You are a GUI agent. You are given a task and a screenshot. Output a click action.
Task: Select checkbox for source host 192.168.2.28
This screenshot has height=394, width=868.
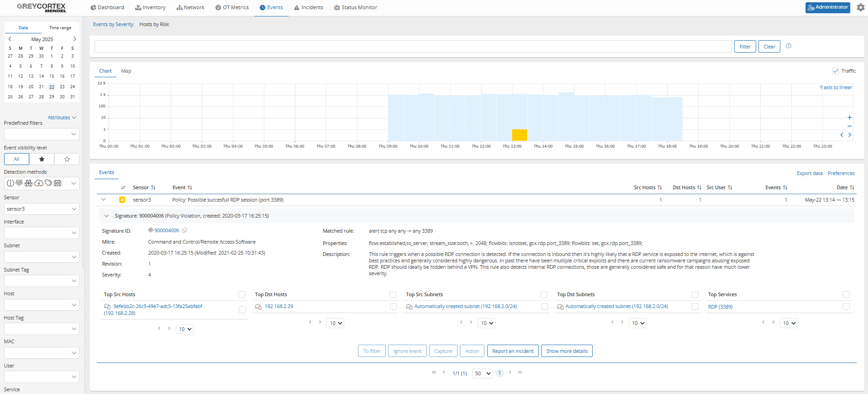tap(242, 310)
